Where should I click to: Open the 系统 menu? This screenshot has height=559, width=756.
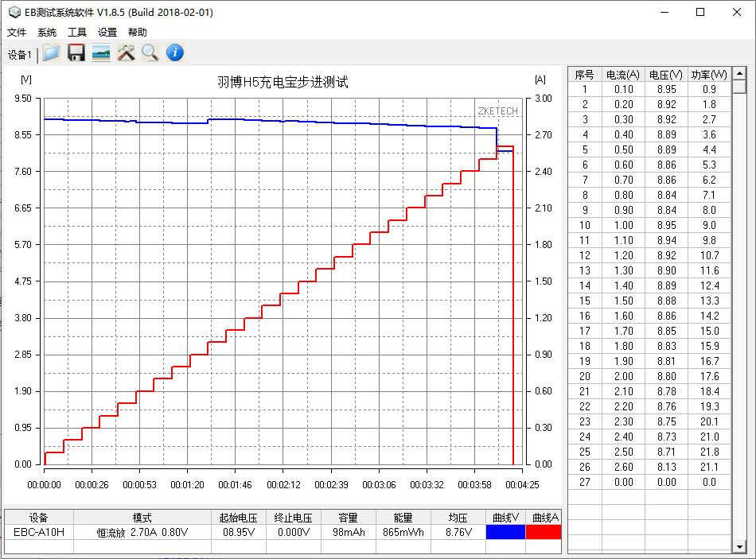point(47,33)
